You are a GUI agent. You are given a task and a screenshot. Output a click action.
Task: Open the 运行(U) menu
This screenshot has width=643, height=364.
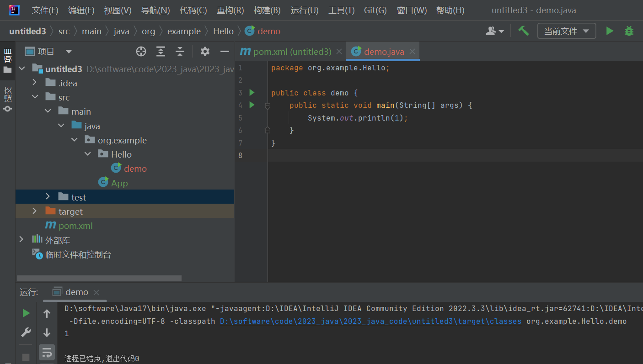(x=305, y=10)
